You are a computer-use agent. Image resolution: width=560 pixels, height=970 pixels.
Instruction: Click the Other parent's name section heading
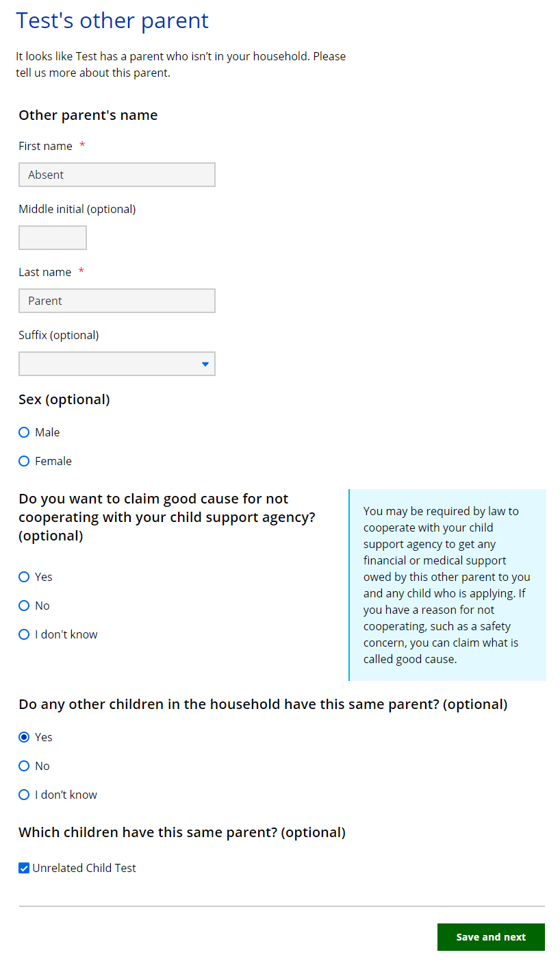pyautogui.click(x=88, y=115)
